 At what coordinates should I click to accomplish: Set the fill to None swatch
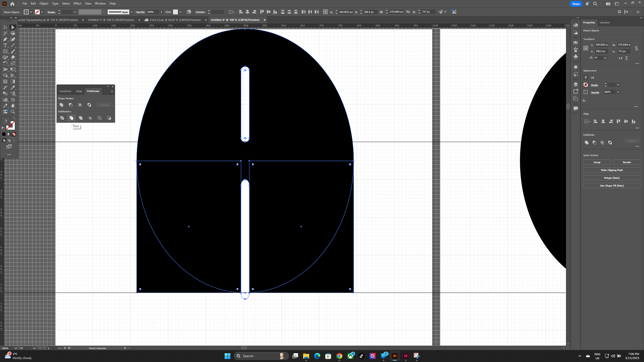pyautogui.click(x=14, y=134)
